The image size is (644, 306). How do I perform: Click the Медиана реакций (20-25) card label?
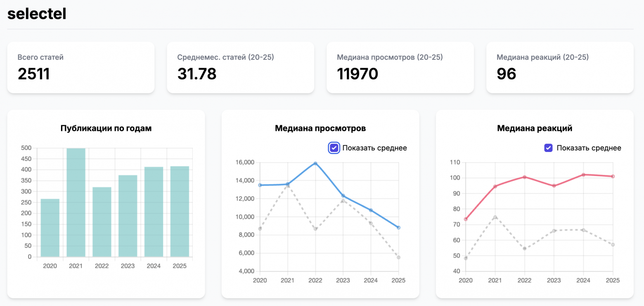click(x=542, y=57)
